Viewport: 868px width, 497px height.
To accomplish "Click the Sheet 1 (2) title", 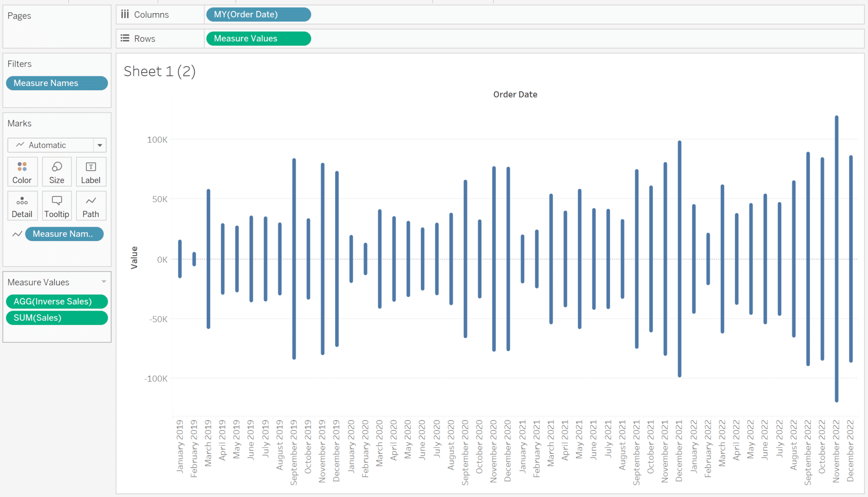I will click(x=160, y=71).
